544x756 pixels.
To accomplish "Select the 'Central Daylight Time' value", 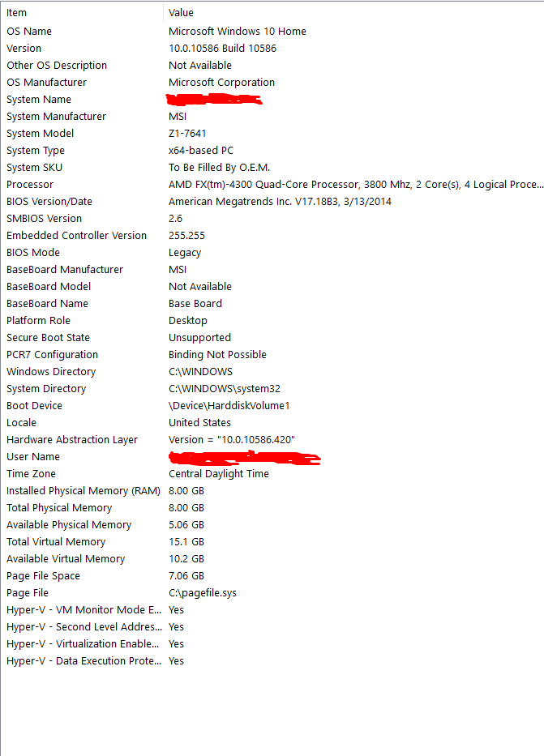I will pyautogui.click(x=218, y=474).
